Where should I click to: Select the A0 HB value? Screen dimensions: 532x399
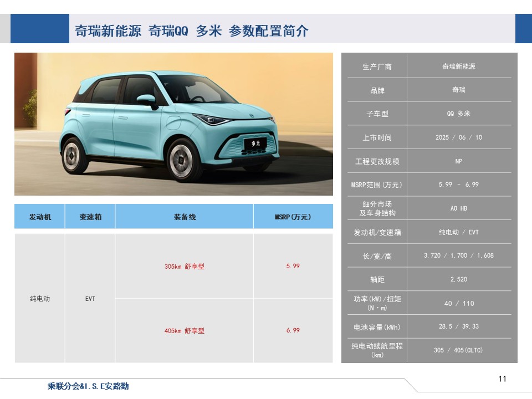click(x=459, y=208)
